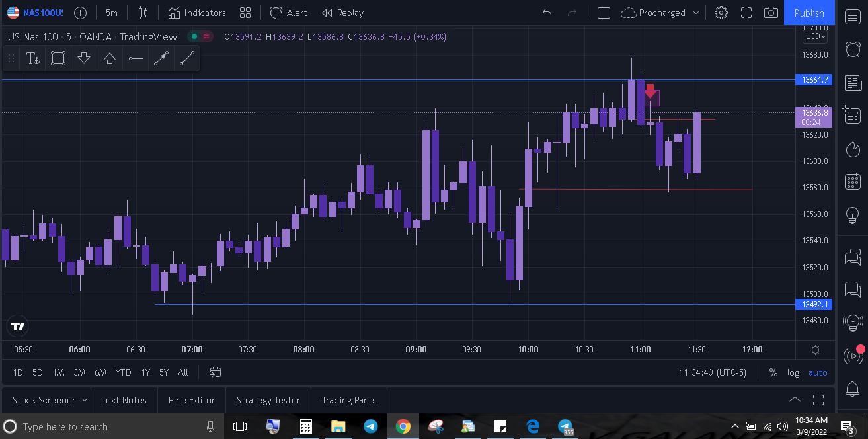
Task: Open Private Chats panel
Action: click(853, 290)
